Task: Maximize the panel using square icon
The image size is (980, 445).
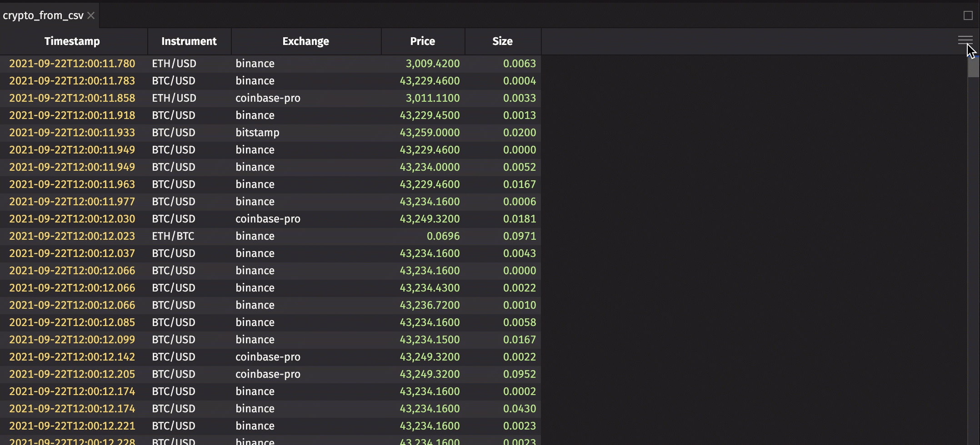Action: point(968,15)
